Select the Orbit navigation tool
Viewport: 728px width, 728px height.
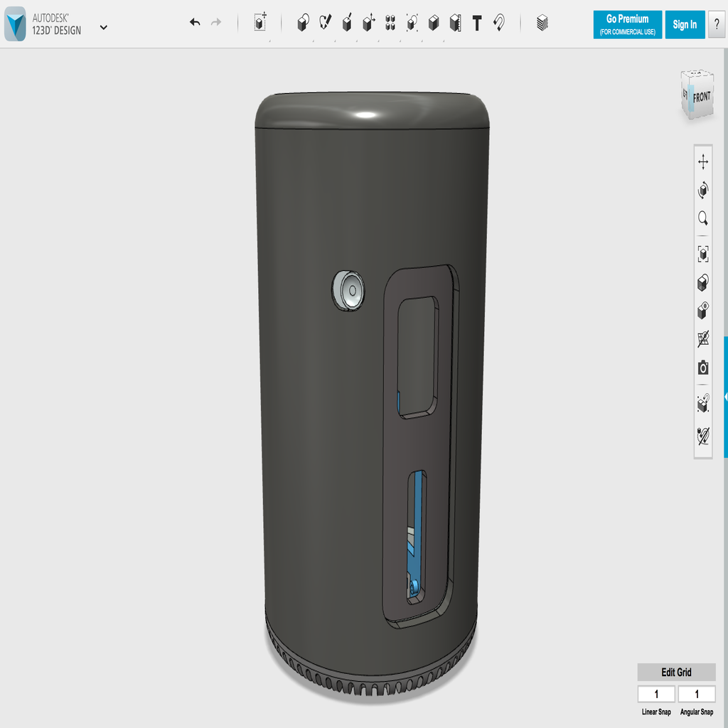coord(703,191)
